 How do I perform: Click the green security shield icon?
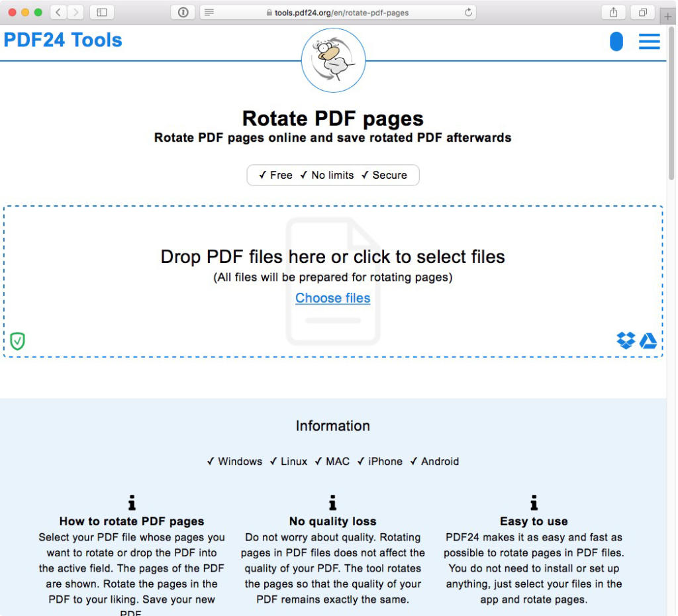(x=17, y=341)
